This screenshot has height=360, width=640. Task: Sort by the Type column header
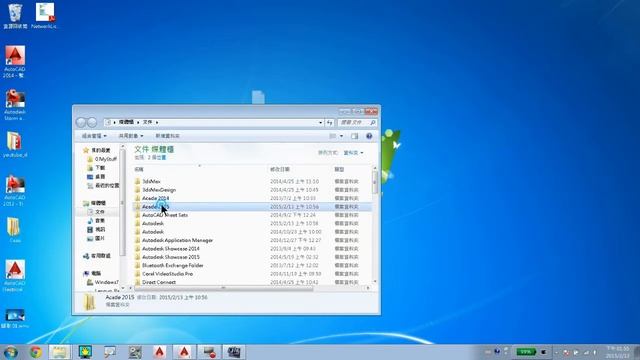(339, 169)
